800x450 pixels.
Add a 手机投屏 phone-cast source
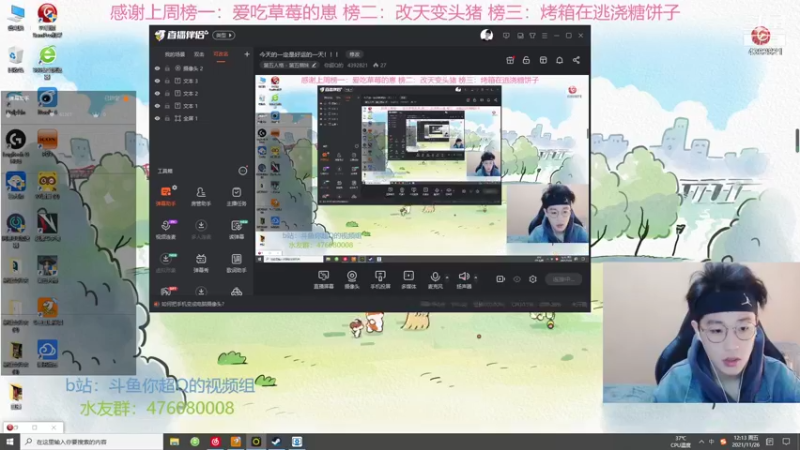[380, 280]
